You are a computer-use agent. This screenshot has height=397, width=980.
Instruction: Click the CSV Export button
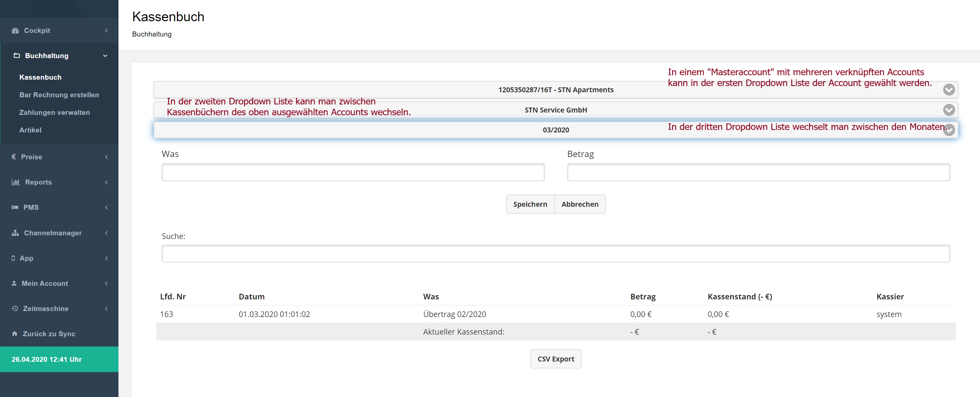(556, 358)
